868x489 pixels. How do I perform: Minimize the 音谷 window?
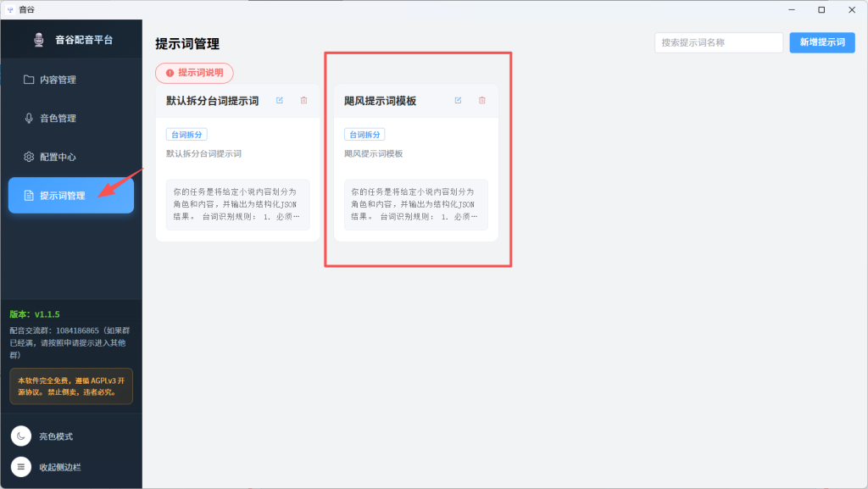pyautogui.click(x=792, y=9)
